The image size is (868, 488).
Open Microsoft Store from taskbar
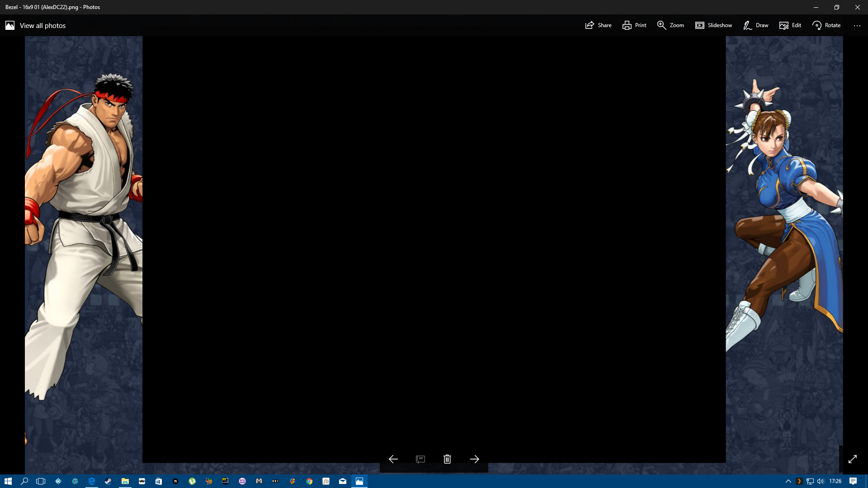tap(159, 481)
